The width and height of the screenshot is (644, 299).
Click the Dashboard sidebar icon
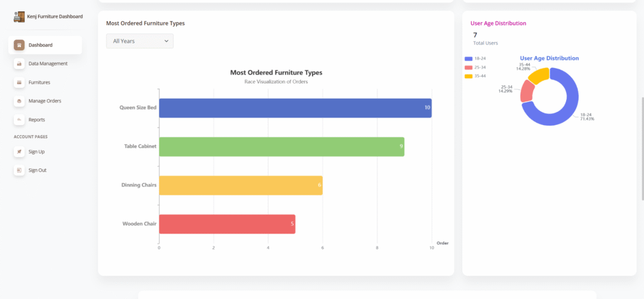pyautogui.click(x=19, y=45)
